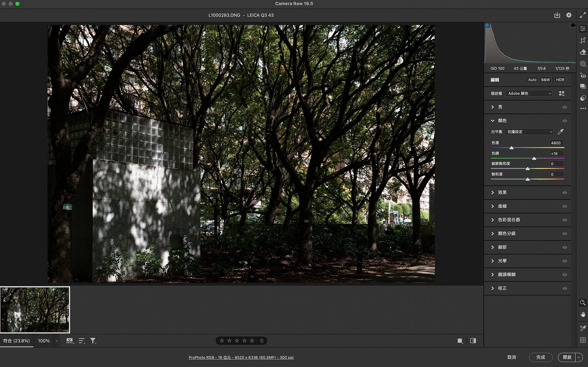Click the filmstrip filter funnel icon

point(93,341)
